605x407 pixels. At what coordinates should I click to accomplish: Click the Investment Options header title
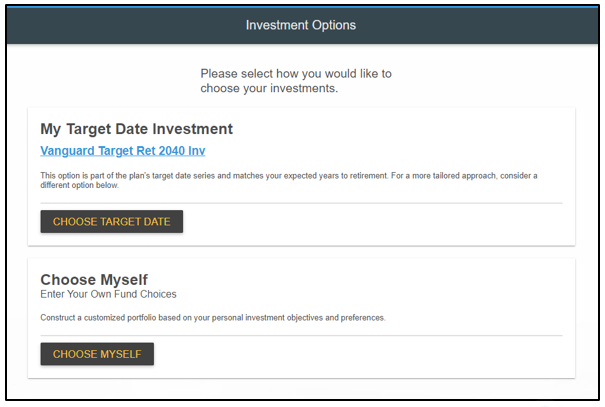point(301,25)
